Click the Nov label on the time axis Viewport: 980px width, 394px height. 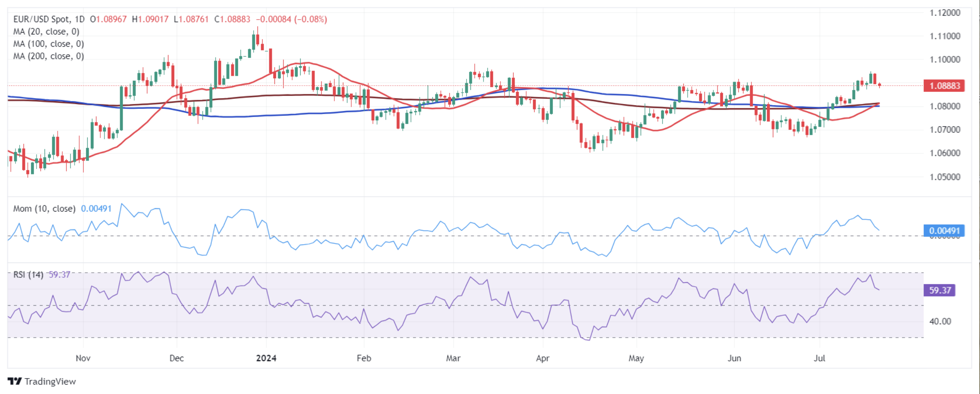[x=83, y=358]
